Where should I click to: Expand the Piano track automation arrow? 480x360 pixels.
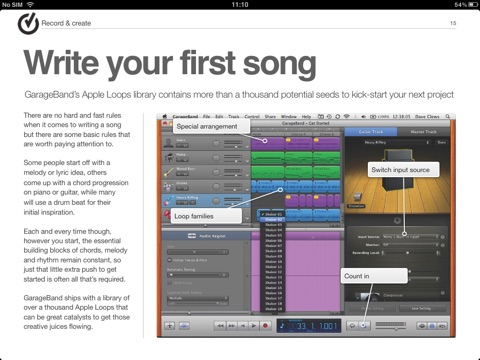pos(247,161)
